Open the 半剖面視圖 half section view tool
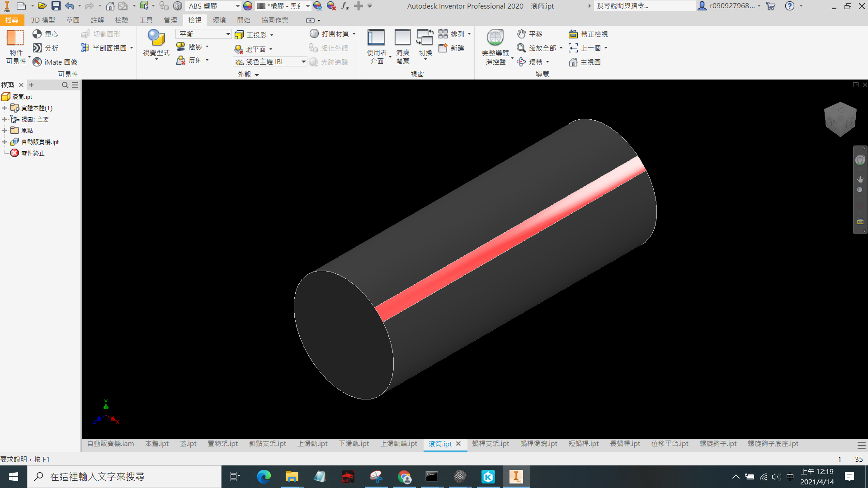 [x=107, y=48]
